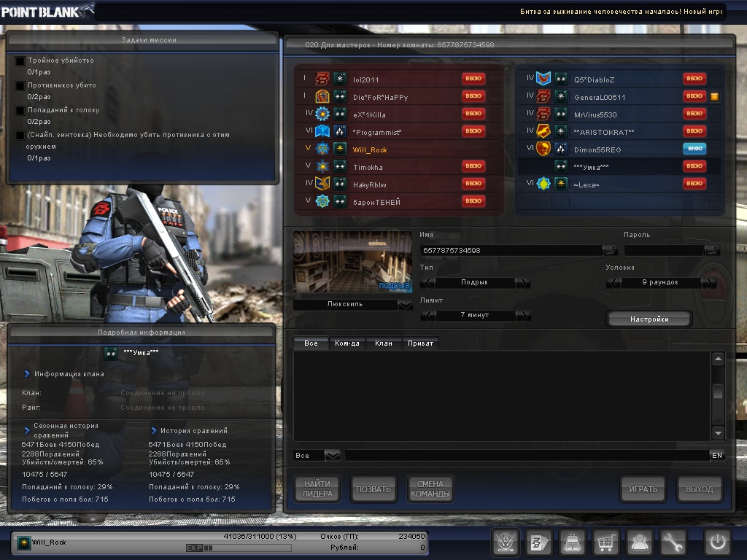Click *Programmist* clan emblem icon
This screenshot has width=747, height=560.
pos(322,131)
